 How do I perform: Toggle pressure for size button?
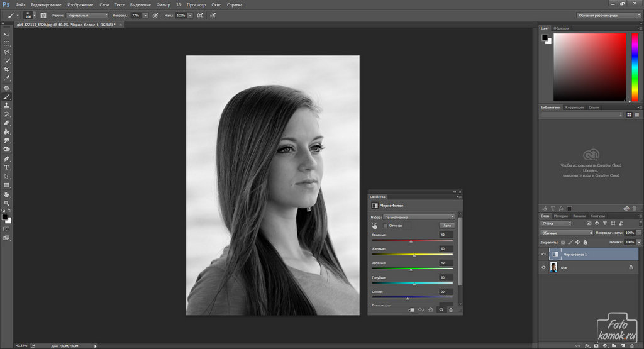pos(213,15)
